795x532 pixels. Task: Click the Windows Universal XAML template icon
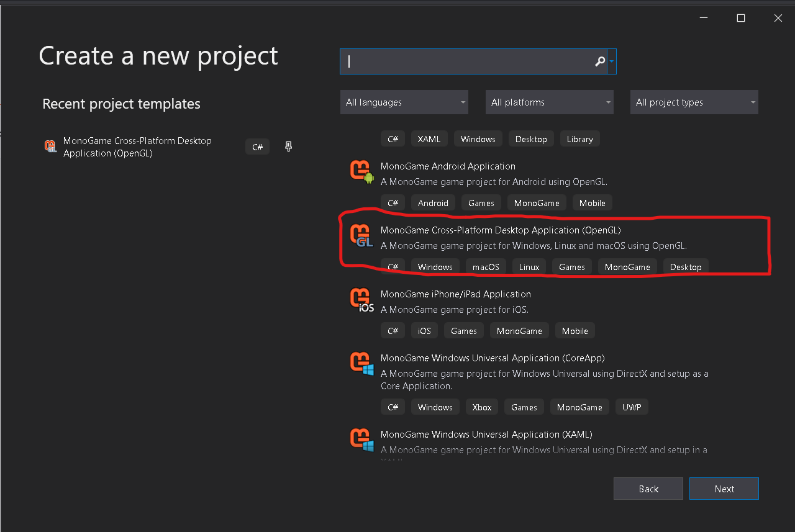tap(362, 440)
